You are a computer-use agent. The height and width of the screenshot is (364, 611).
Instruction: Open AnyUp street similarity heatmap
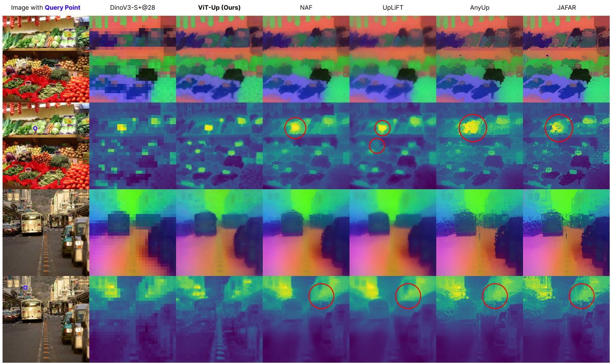click(x=480, y=319)
